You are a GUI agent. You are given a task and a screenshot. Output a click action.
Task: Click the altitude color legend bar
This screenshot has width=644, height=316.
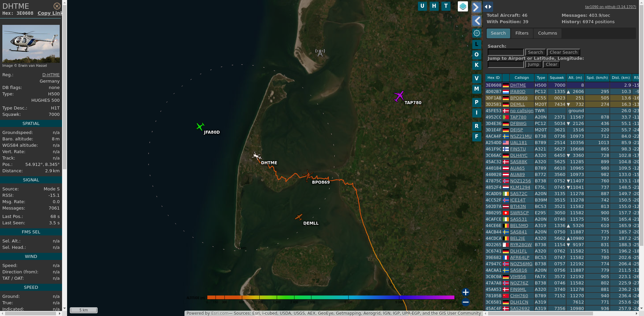331,297
